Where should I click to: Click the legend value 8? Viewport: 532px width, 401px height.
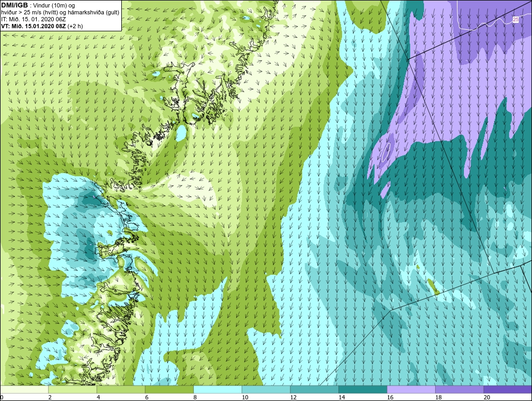pos(195,397)
